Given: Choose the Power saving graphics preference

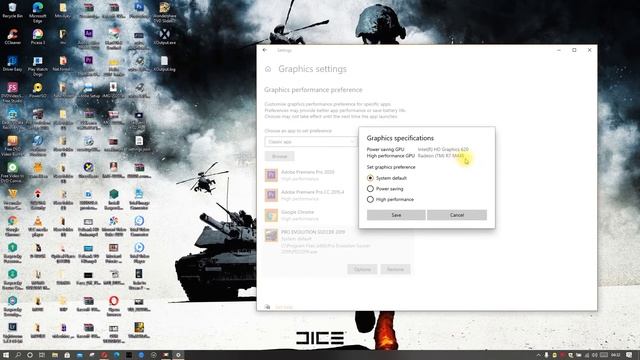Looking at the screenshot, I should pyautogui.click(x=385, y=189).
